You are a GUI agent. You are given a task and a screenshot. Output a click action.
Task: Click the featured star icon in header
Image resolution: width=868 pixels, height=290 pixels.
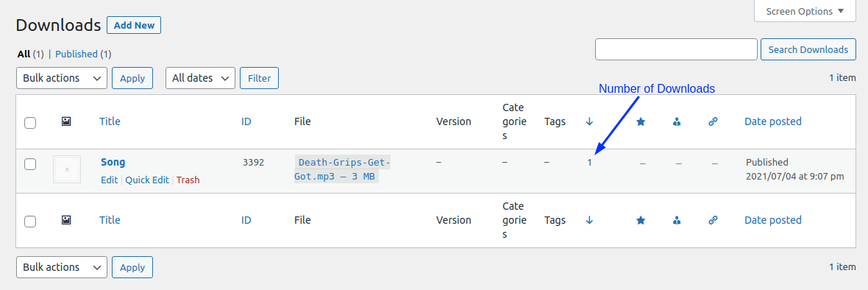click(641, 121)
